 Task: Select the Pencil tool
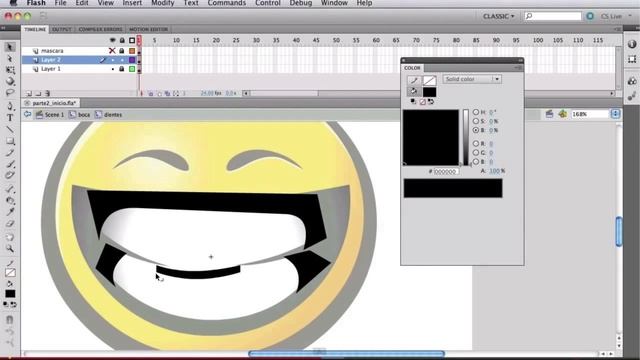pos(10,153)
